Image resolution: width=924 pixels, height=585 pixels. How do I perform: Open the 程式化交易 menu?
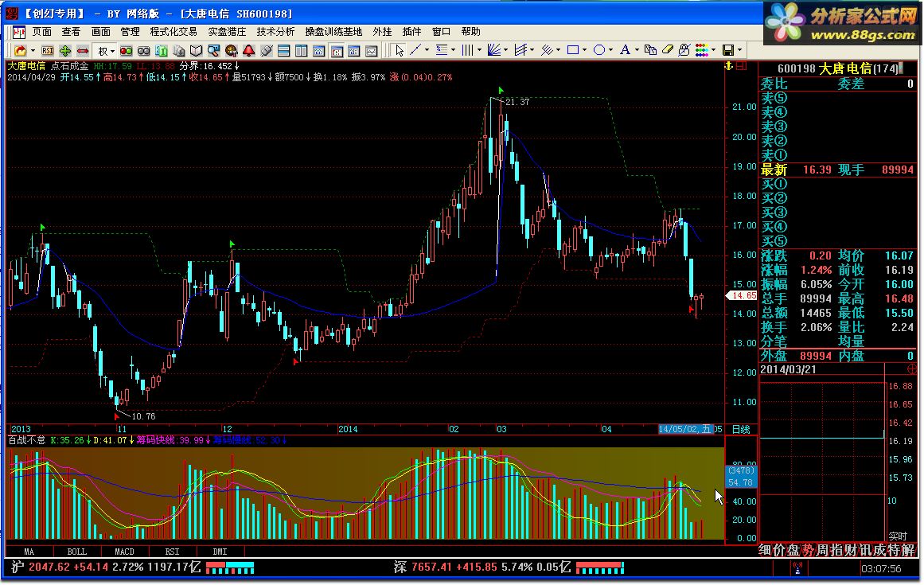tap(173, 31)
